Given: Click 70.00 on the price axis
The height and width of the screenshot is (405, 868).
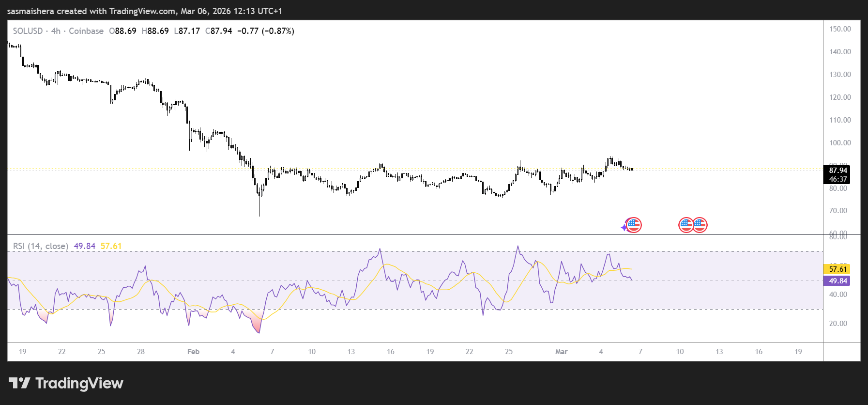Looking at the screenshot, I should click(838, 211).
